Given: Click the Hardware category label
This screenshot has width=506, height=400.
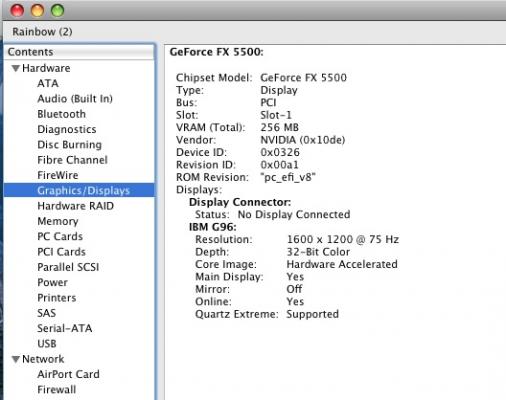Looking at the screenshot, I should [x=46, y=68].
